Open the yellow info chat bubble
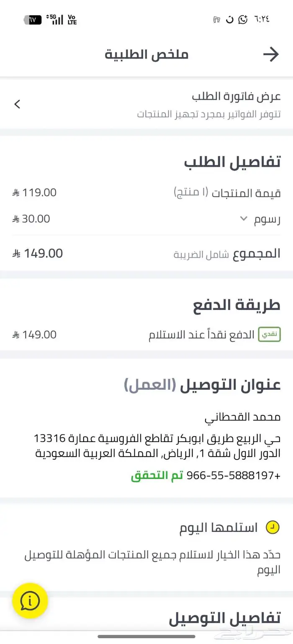This screenshot has width=293, height=644. click(29, 600)
